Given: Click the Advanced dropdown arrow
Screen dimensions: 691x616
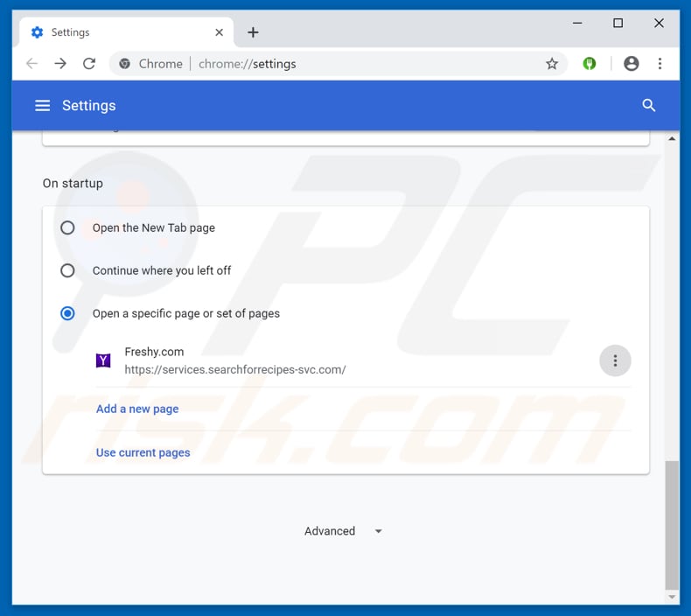Looking at the screenshot, I should [378, 531].
